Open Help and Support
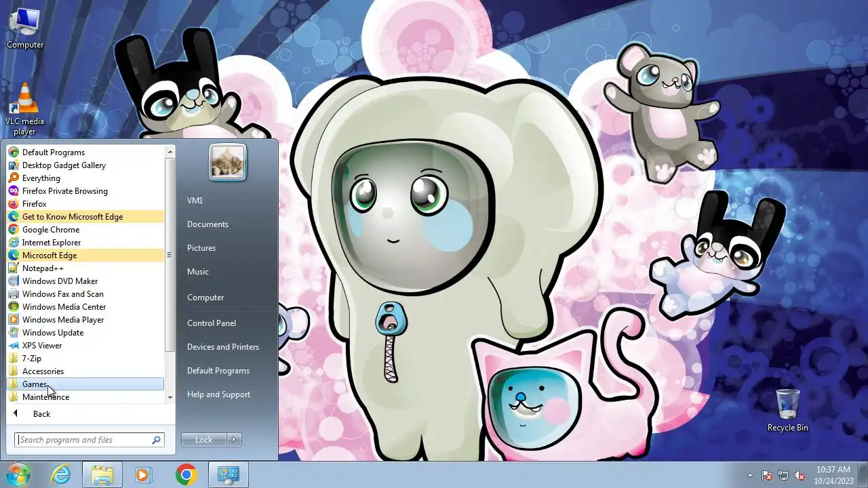Image resolution: width=868 pixels, height=488 pixels. pyautogui.click(x=218, y=394)
